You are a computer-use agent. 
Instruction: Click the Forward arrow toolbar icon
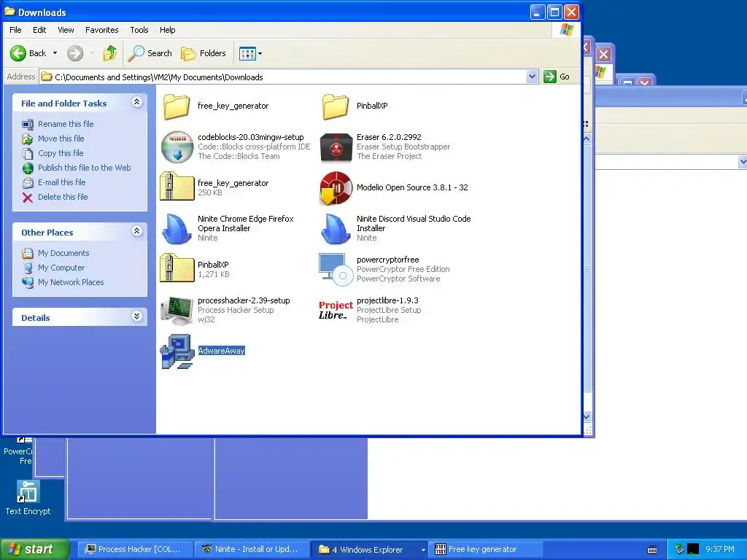click(x=75, y=53)
